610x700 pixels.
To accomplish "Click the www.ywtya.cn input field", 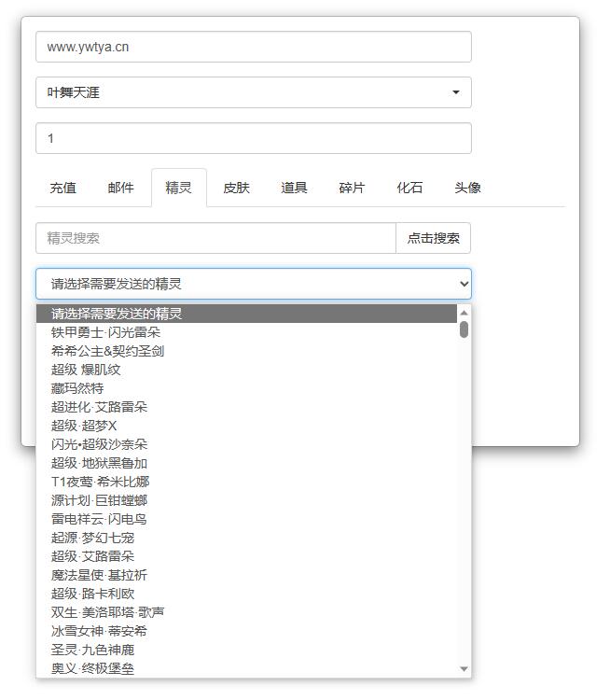I will (x=254, y=47).
